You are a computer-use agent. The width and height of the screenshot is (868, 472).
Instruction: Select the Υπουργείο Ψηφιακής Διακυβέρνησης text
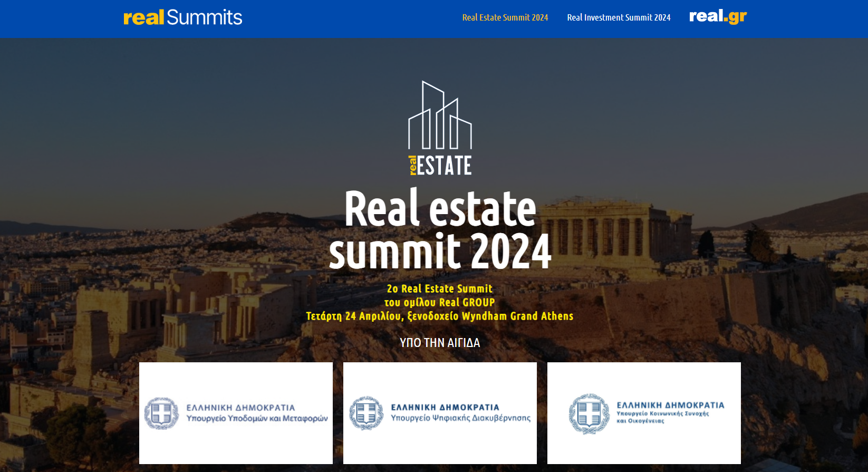coord(460,418)
